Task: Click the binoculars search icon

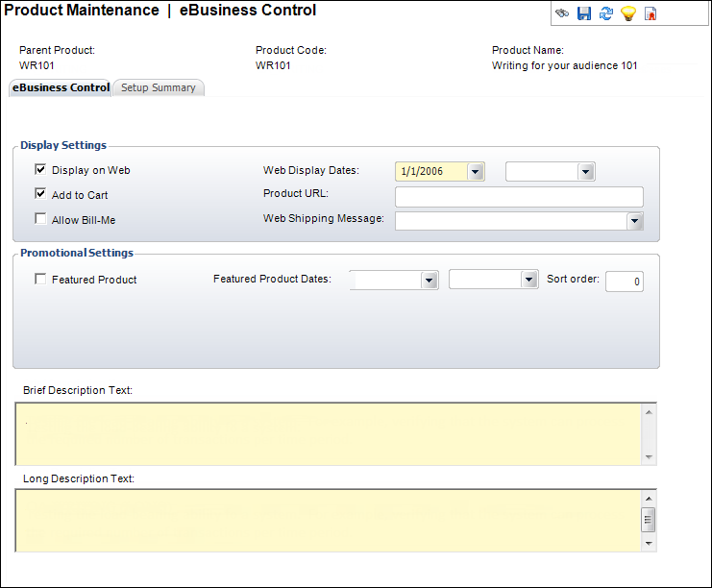Action: point(561,14)
